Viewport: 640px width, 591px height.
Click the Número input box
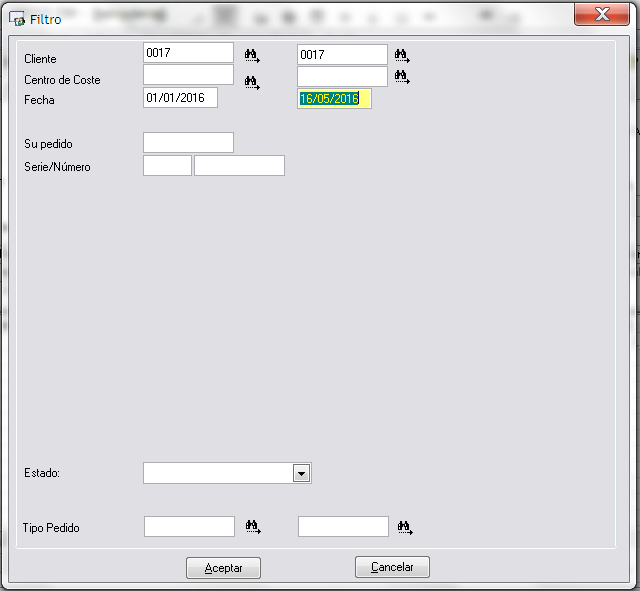pos(239,165)
